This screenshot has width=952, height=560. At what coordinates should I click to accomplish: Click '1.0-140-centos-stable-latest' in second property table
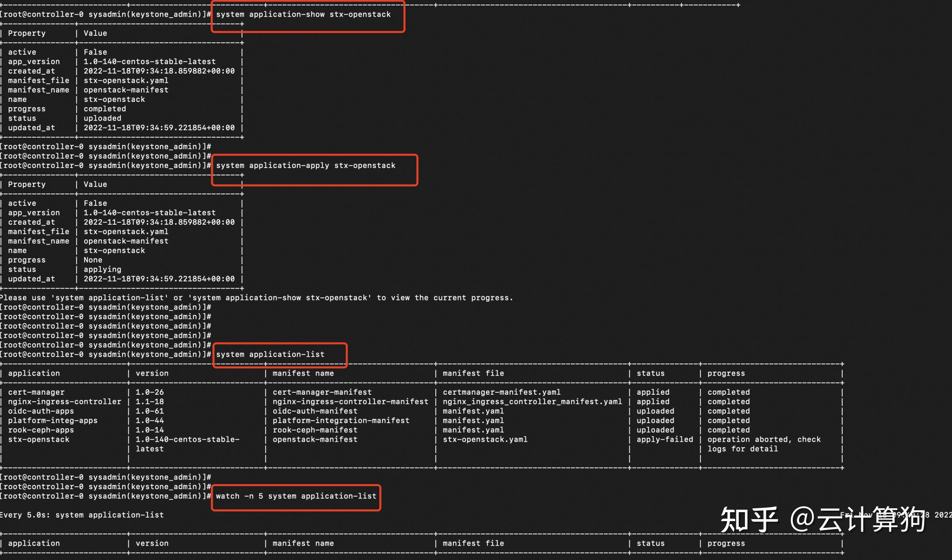click(x=149, y=213)
